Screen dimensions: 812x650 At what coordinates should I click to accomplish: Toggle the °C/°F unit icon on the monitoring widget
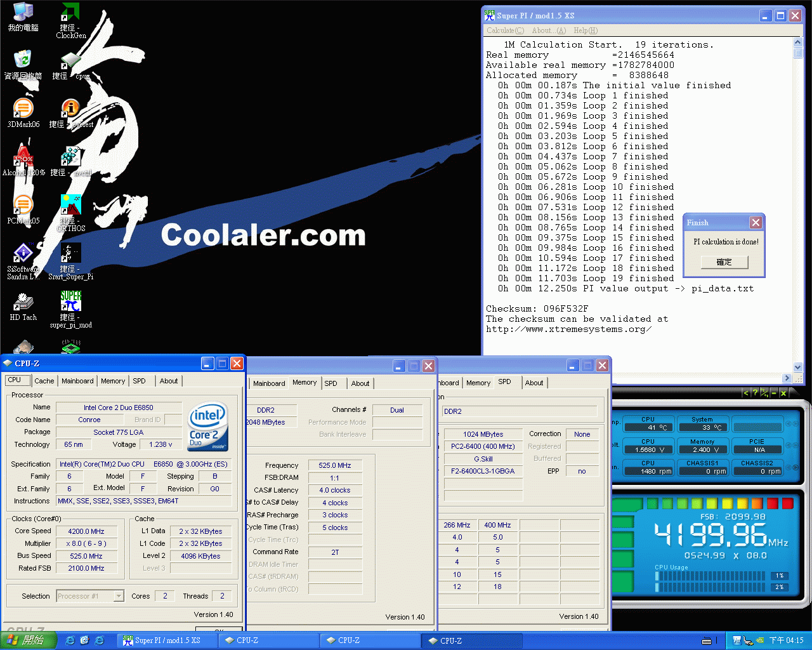764,393
